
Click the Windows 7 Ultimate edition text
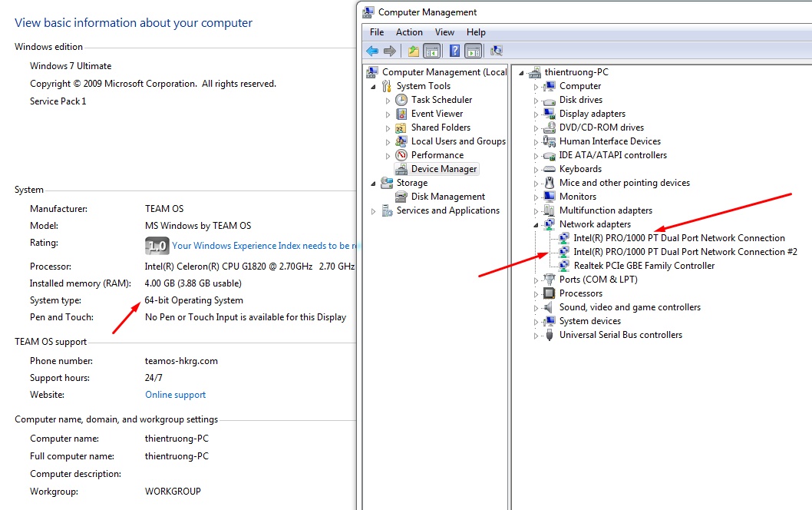(71, 66)
